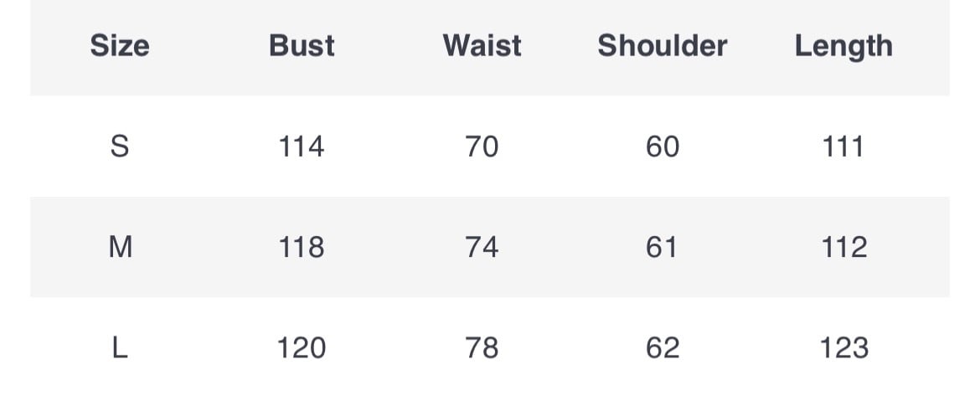Image resolution: width=980 pixels, height=411 pixels.
Task: Click bust value 114 for size S
Action: tap(302, 147)
